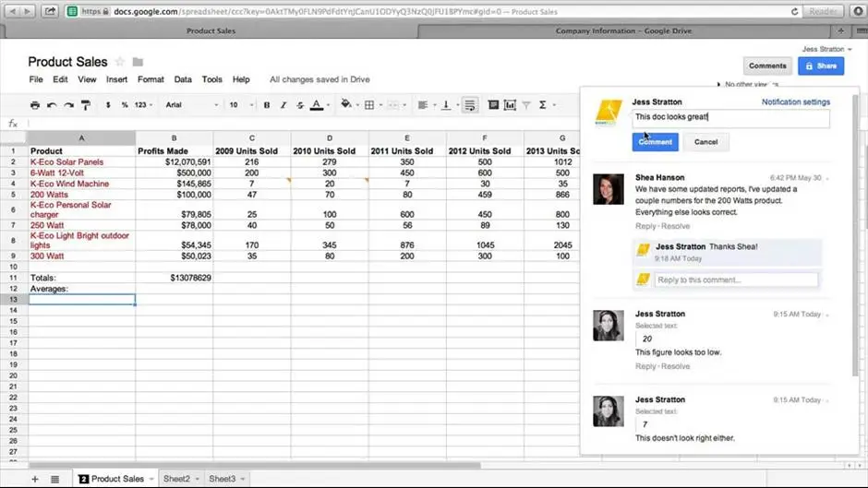Open the number format 123 dropdown

[143, 104]
